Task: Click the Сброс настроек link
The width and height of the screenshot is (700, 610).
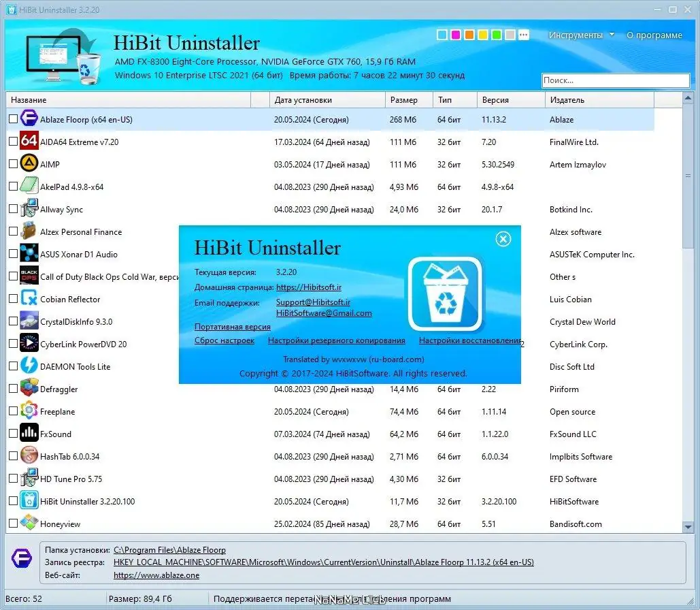Action: pos(224,340)
